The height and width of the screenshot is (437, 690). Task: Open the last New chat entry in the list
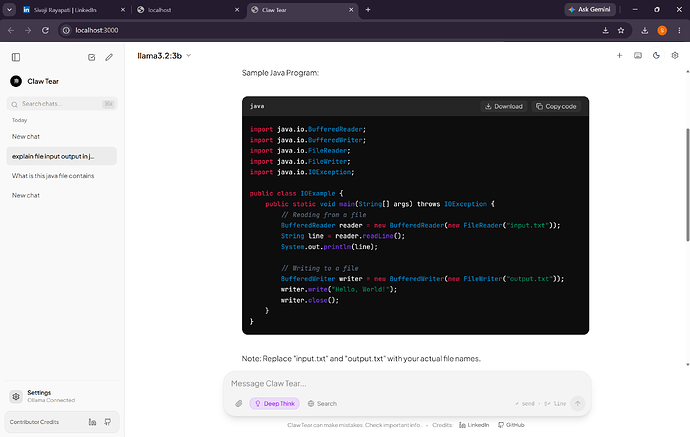pos(62,195)
